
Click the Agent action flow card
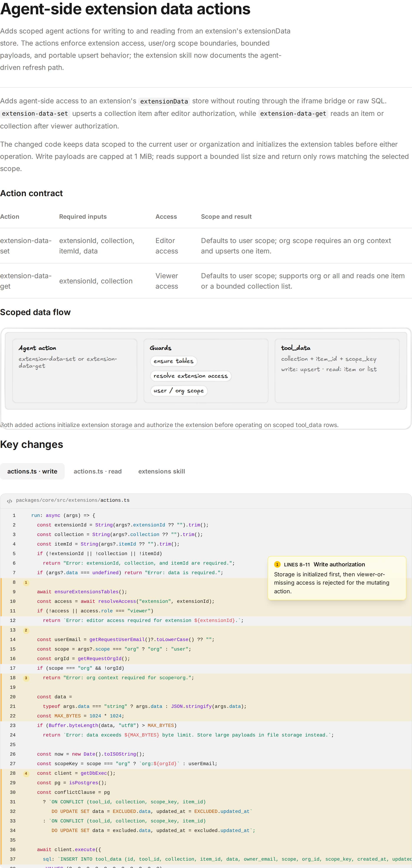click(75, 371)
